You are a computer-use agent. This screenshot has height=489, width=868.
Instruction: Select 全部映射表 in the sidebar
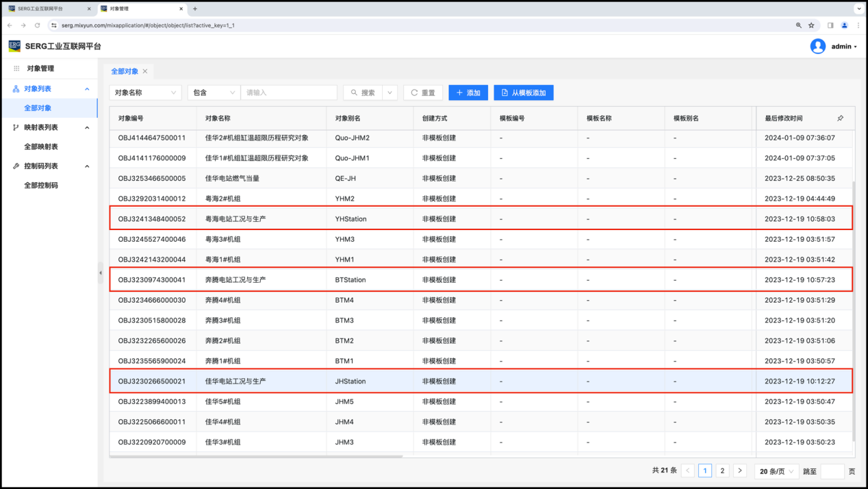point(41,147)
